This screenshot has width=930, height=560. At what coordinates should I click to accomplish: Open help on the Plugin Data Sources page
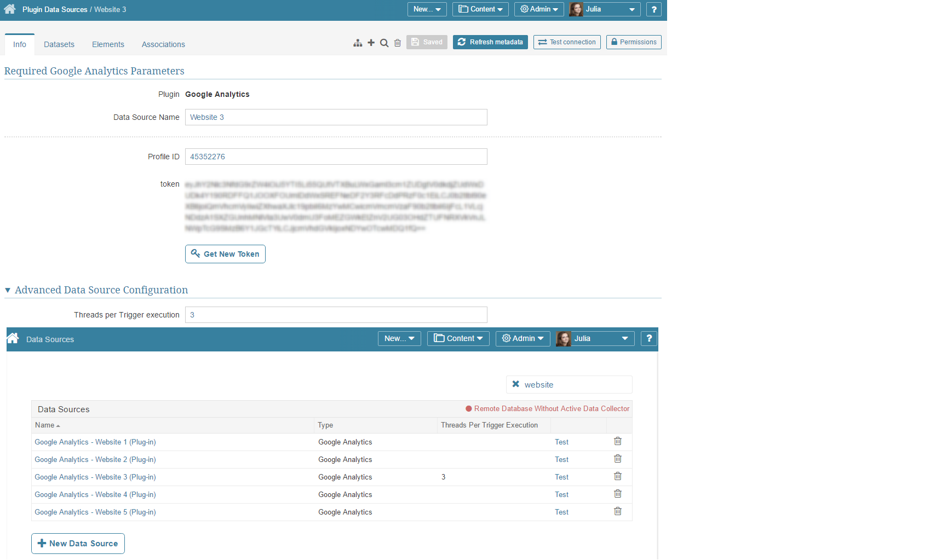point(654,9)
